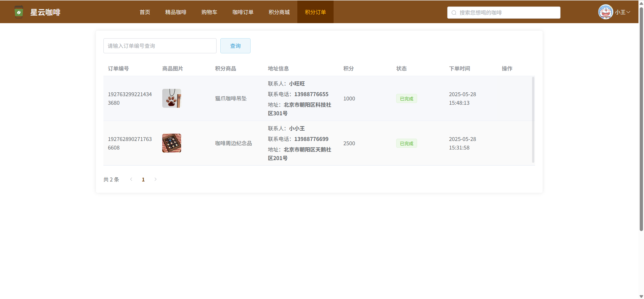Click the 已完成 status tag of first order

pyautogui.click(x=407, y=99)
